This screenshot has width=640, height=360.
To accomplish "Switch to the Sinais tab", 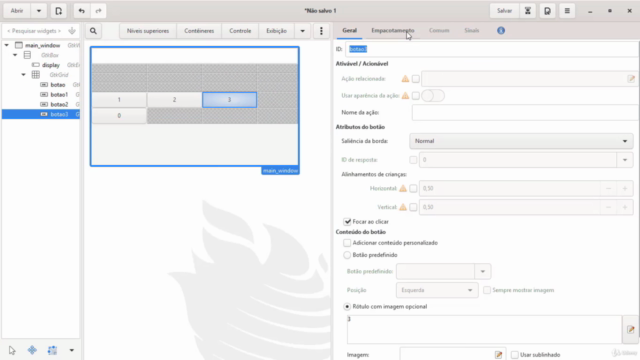I will click(x=471, y=31).
